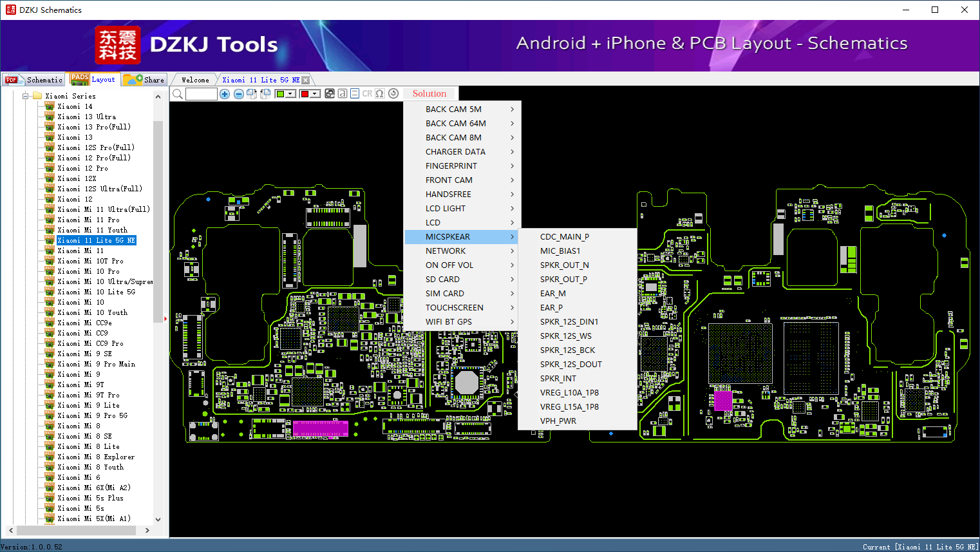Click the blue minus zoom-out icon

click(x=239, y=94)
